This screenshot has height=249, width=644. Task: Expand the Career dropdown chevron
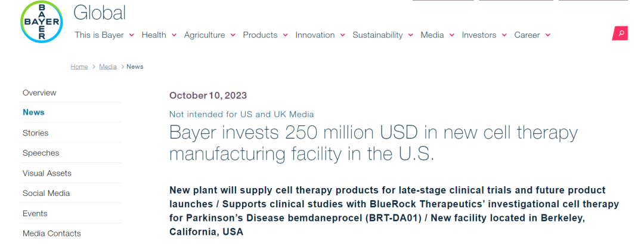[x=547, y=35]
